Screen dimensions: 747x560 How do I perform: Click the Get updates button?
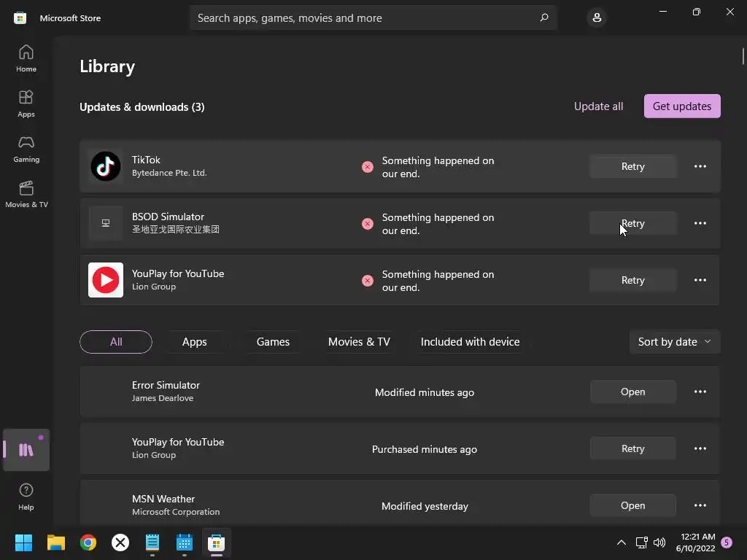(682, 106)
